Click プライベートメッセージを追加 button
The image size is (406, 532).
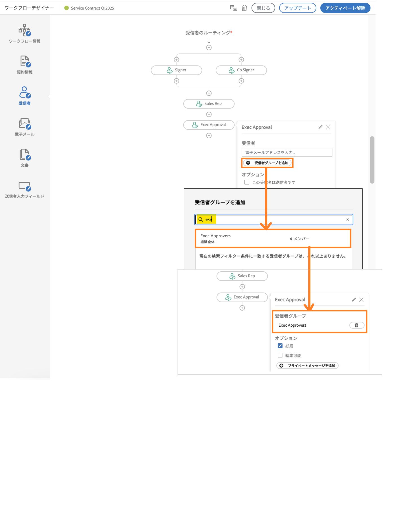point(307,366)
